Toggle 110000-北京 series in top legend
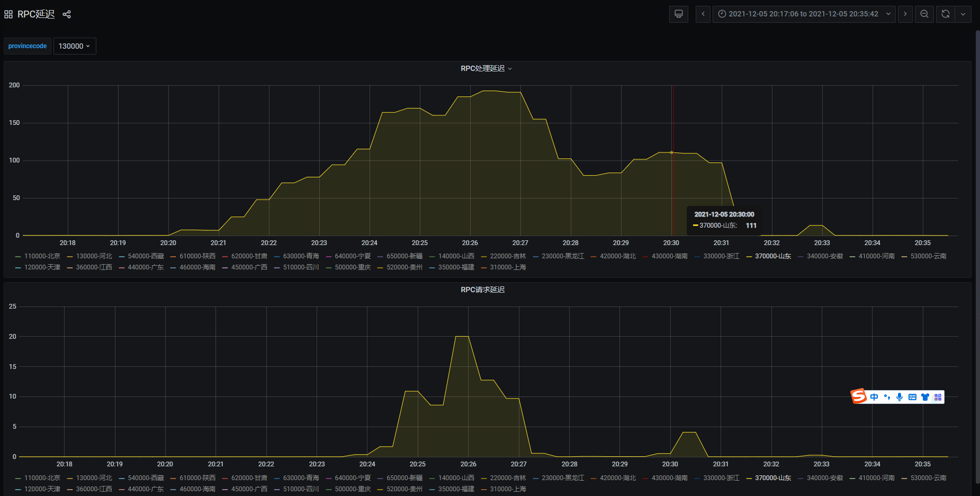Viewport: 980px width, 496px height. click(42, 256)
